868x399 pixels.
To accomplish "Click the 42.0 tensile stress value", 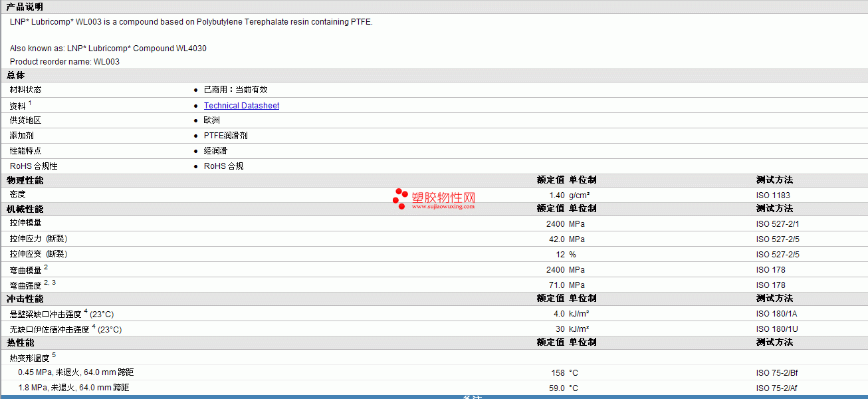I will 557,239.
